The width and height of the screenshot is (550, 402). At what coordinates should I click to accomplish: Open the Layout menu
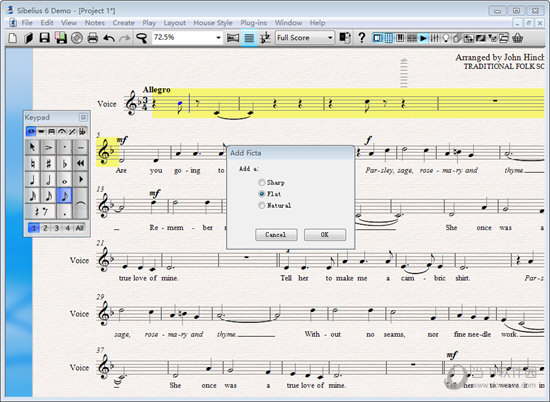tap(174, 23)
